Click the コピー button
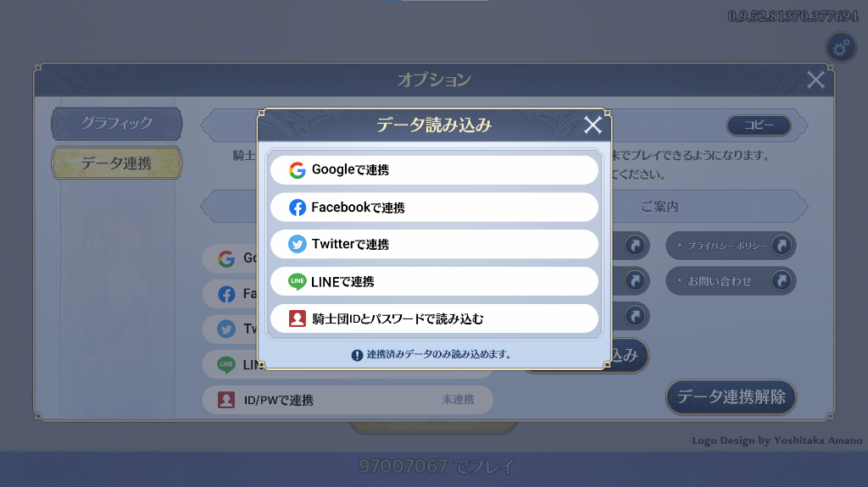Screen dimensions: 868x487 point(759,125)
